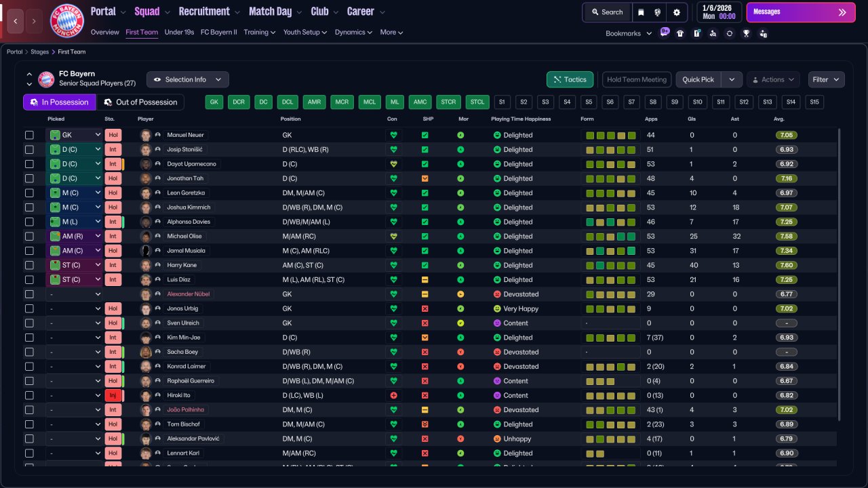
Task: Click the chat notifications icon with 9+ badge
Action: (664, 33)
